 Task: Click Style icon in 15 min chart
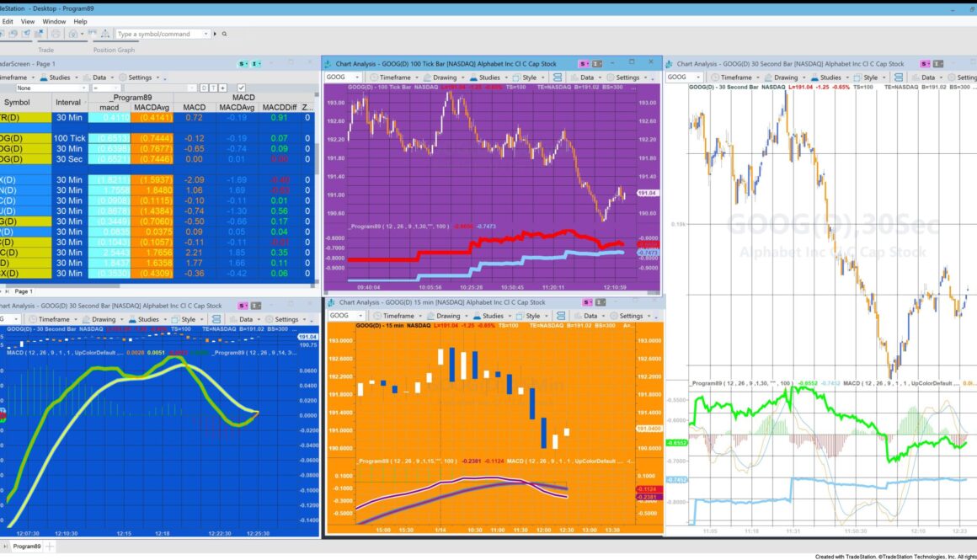tap(521, 316)
